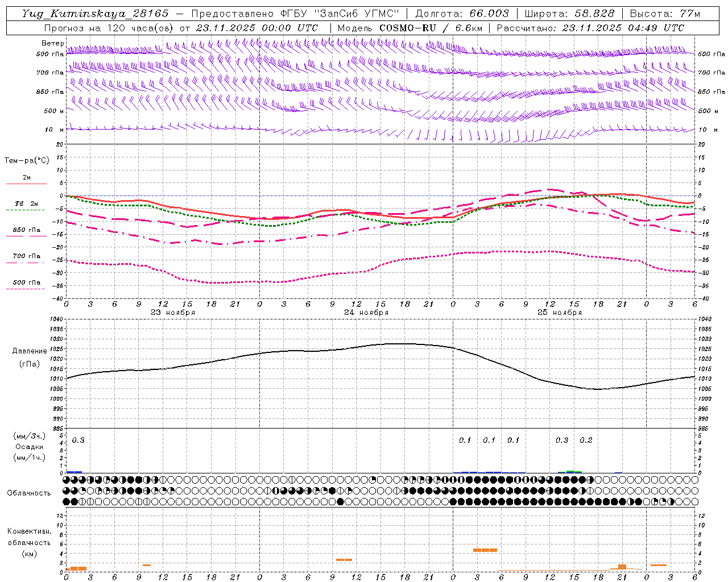Click the '(мм/1ч.)' precipitation unit label

click(30, 458)
